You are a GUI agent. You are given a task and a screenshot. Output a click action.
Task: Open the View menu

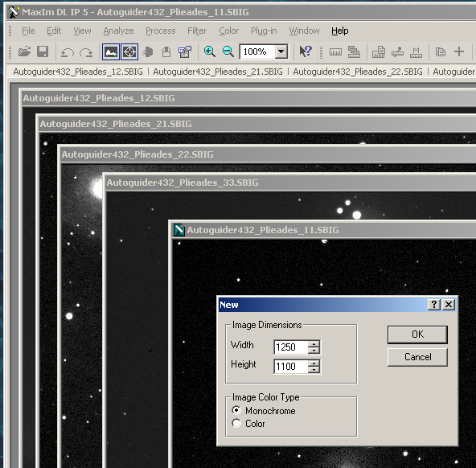point(82,31)
